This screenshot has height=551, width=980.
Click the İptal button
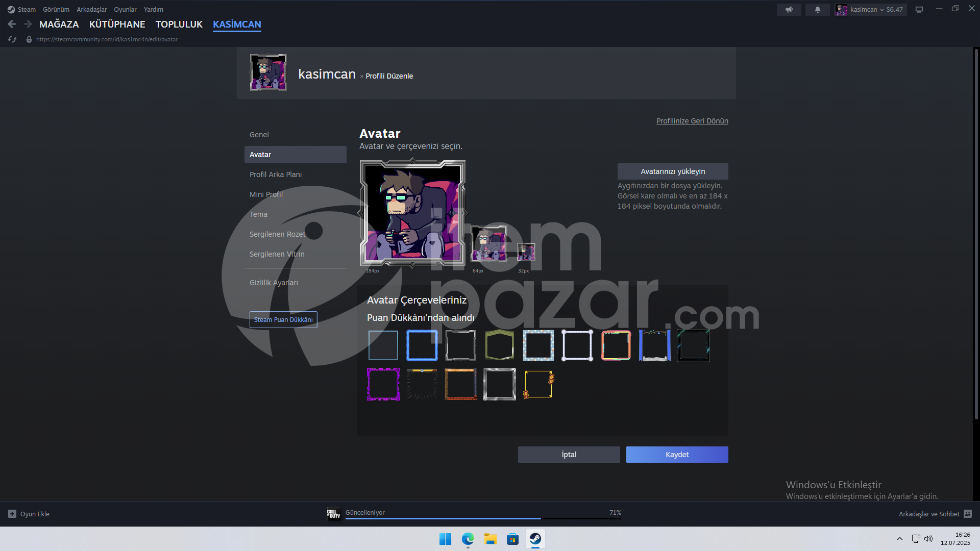click(x=569, y=455)
